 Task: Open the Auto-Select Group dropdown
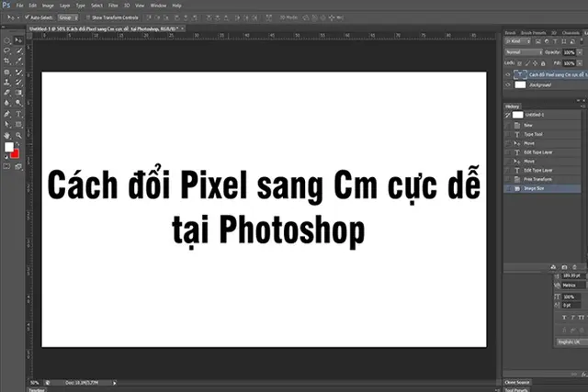[68, 17]
